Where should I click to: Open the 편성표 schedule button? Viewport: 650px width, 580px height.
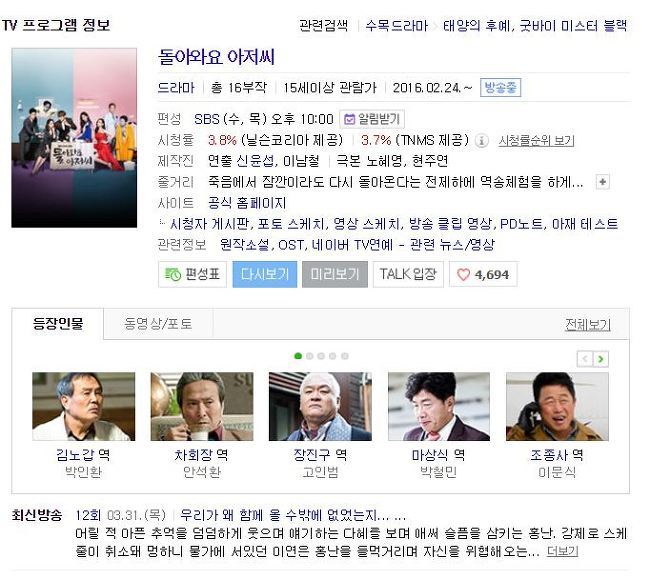point(192,274)
